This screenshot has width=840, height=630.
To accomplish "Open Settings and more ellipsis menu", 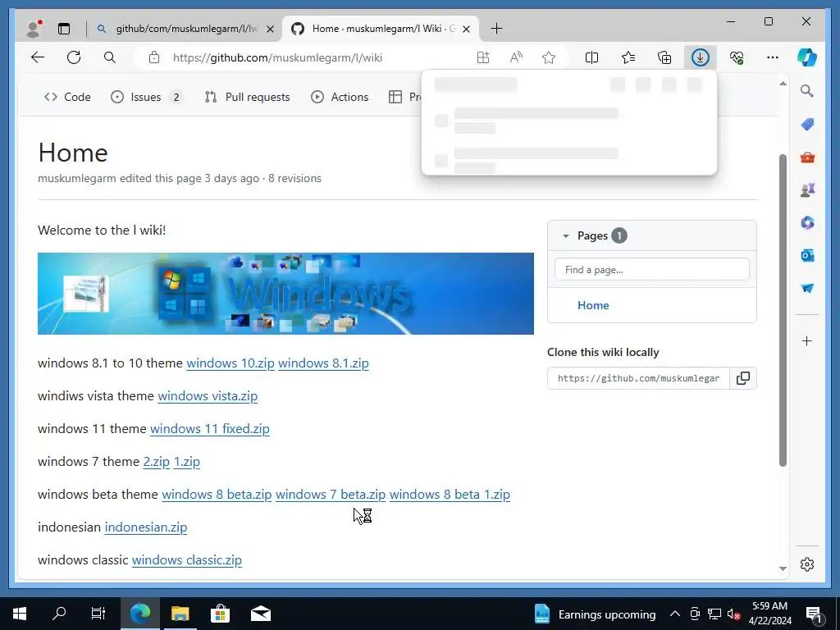I will (x=773, y=57).
